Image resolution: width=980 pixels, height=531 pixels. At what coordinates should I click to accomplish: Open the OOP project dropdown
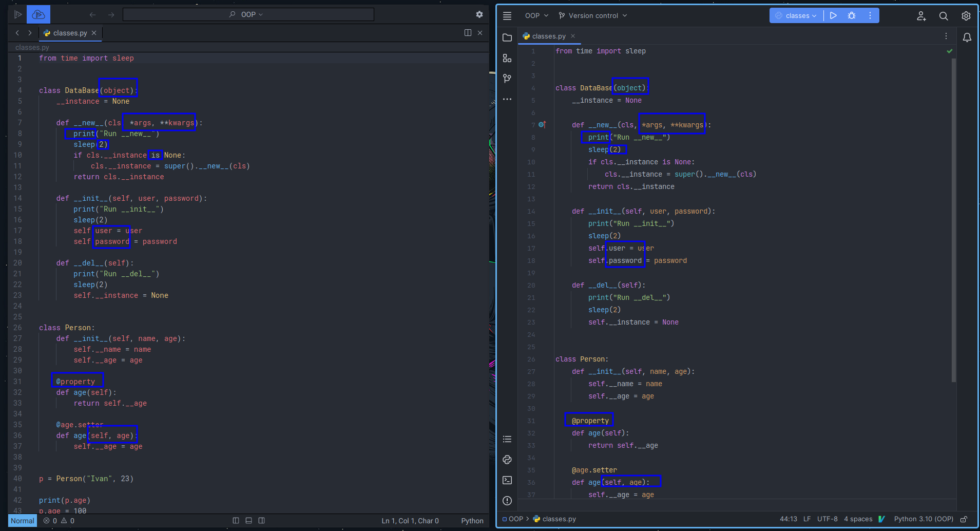[535, 15]
